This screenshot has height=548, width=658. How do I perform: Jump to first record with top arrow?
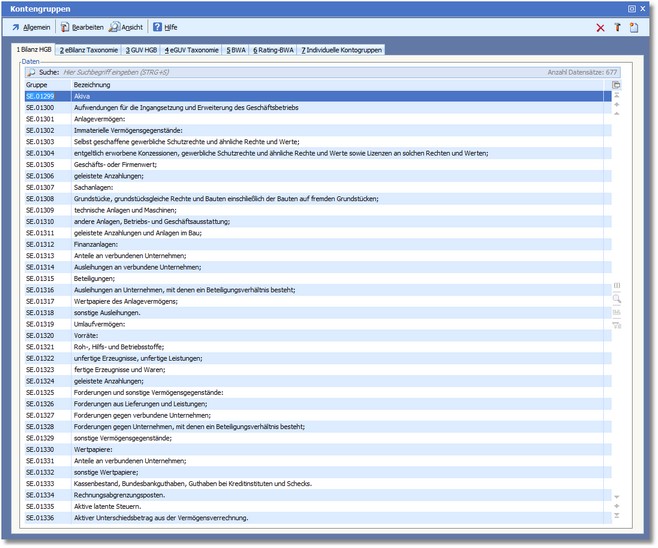pyautogui.click(x=617, y=96)
